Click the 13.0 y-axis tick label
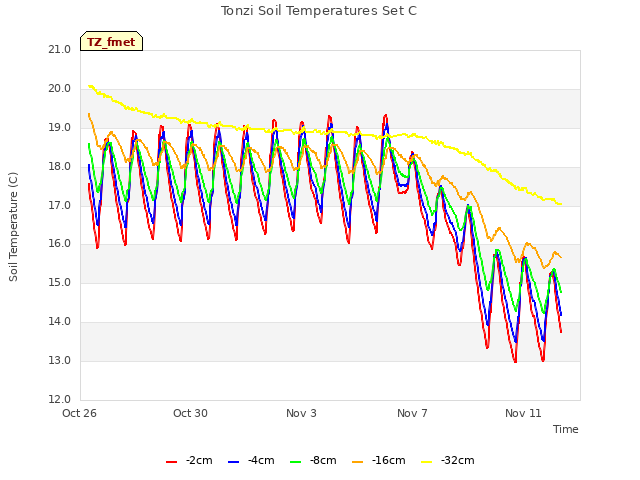Viewport: 640px width, 480px height. tap(60, 360)
